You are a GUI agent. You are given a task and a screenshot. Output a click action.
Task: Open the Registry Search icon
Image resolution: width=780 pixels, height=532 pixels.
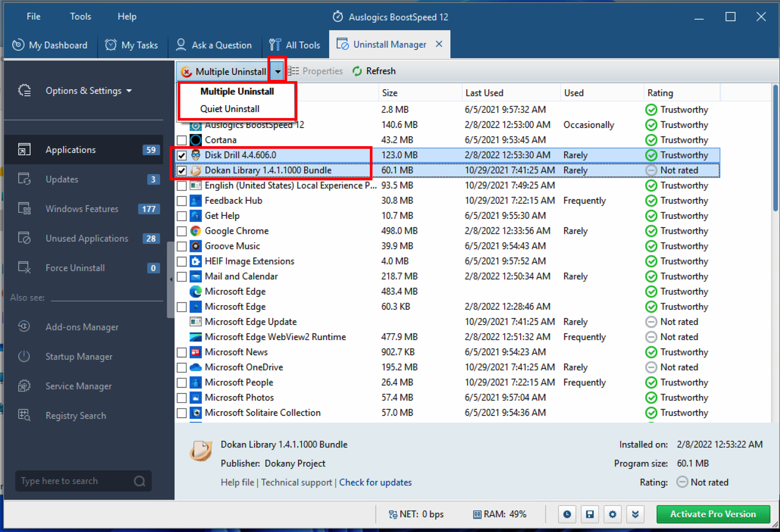coord(24,415)
